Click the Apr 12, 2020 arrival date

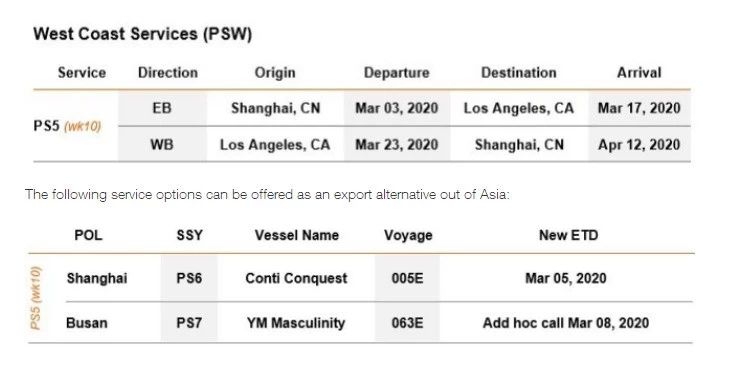click(x=639, y=144)
